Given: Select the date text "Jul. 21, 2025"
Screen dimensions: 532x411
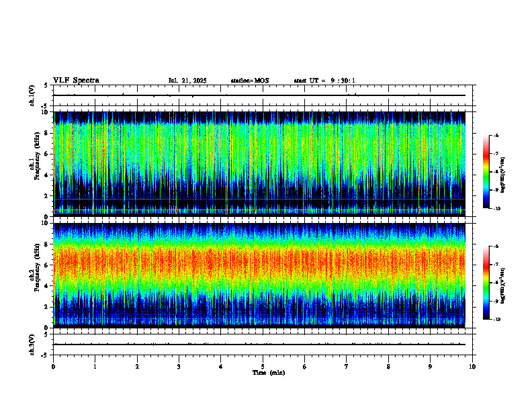Looking at the screenshot, I should [x=187, y=81].
